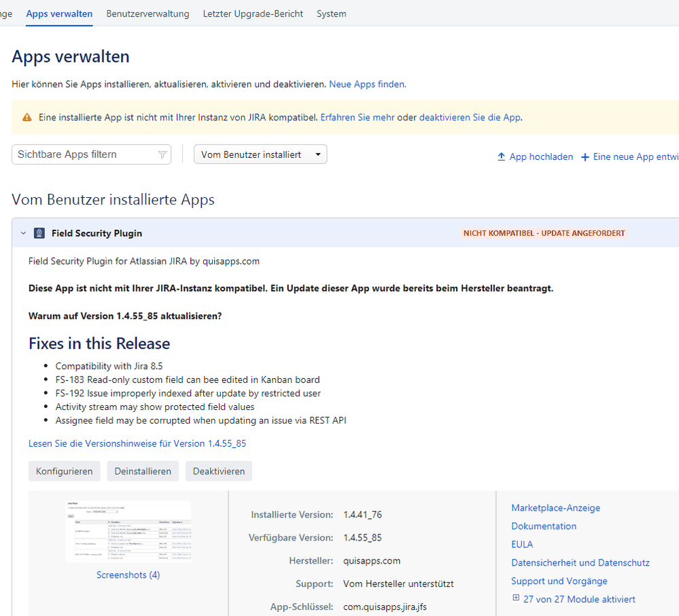Open the Dokumentation link

tap(544, 526)
